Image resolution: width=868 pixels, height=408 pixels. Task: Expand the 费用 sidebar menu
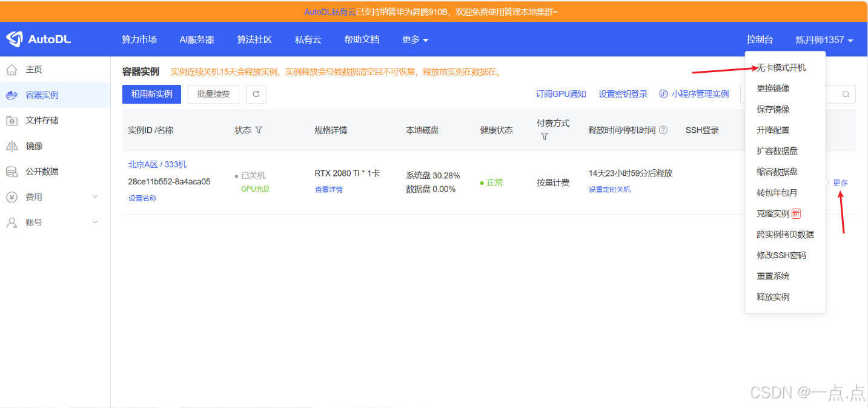95,197
